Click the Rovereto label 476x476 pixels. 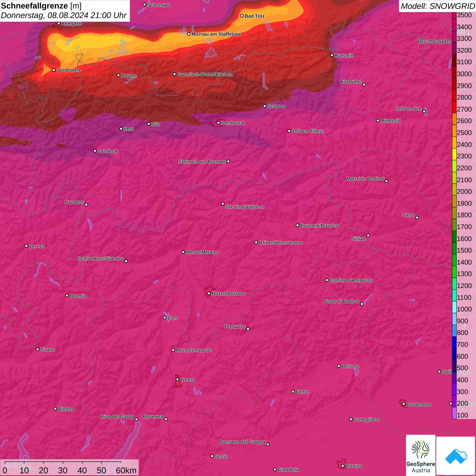[153, 417]
